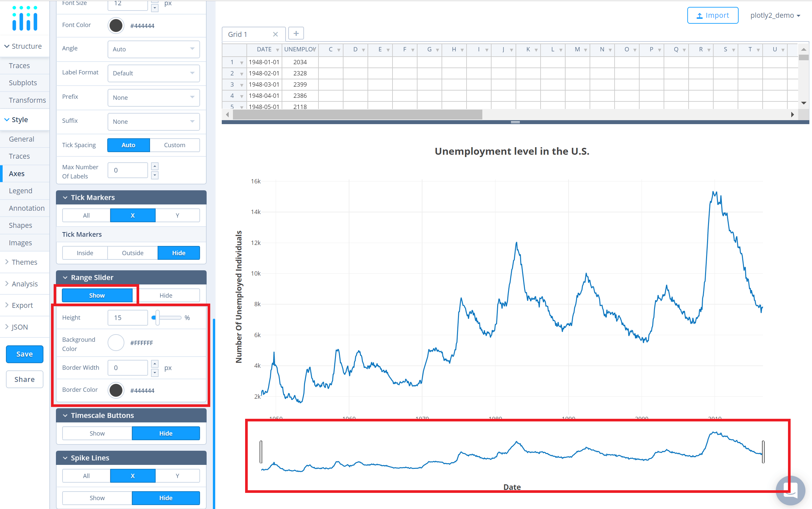Open row 1 options arrow in grid
The height and width of the screenshot is (509, 812).
(x=241, y=63)
